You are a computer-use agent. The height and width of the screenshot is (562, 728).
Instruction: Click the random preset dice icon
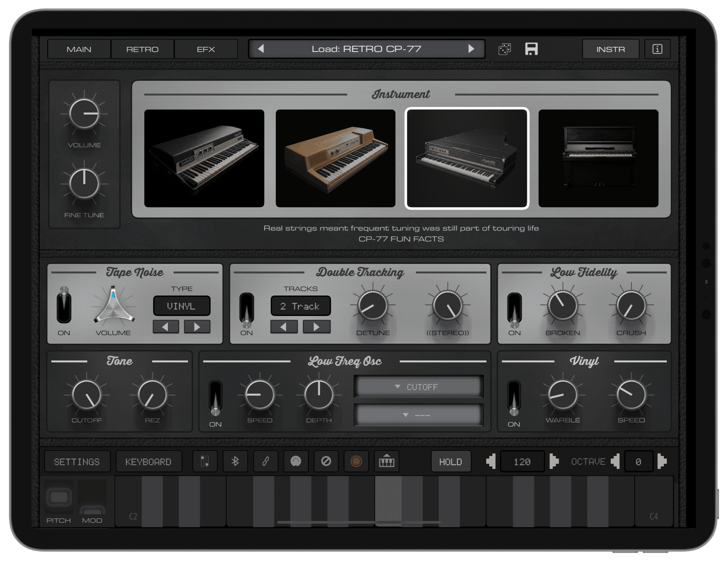point(504,49)
